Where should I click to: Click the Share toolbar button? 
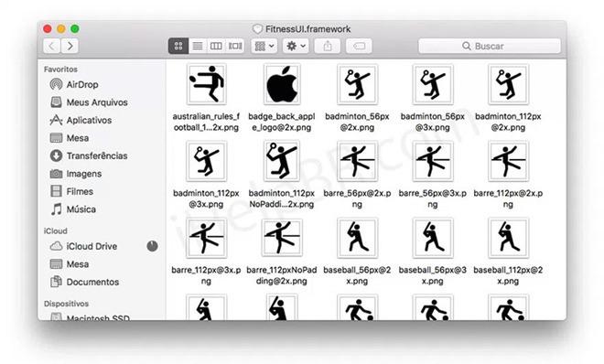pos(328,46)
